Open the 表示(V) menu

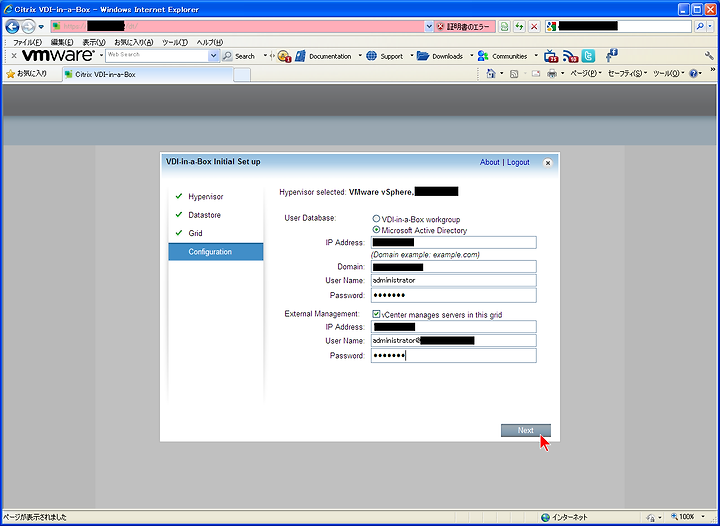click(x=94, y=42)
